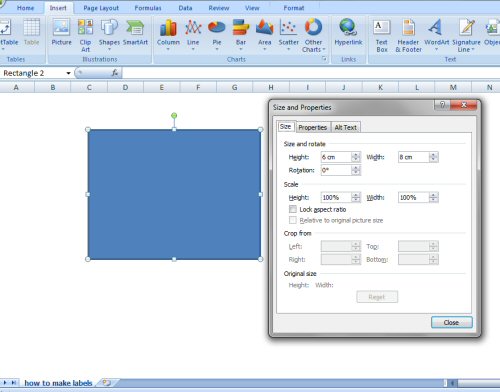Expand the Name Box dropdown

click(x=68, y=73)
